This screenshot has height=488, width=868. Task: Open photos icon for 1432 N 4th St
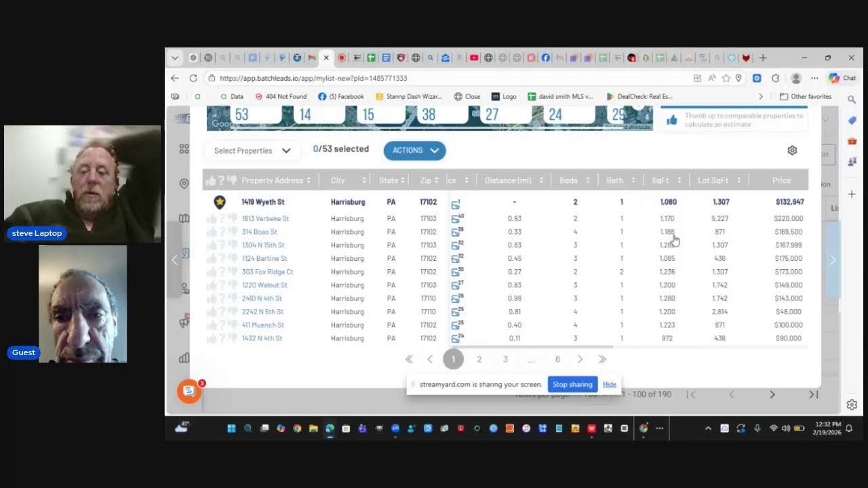click(x=457, y=338)
